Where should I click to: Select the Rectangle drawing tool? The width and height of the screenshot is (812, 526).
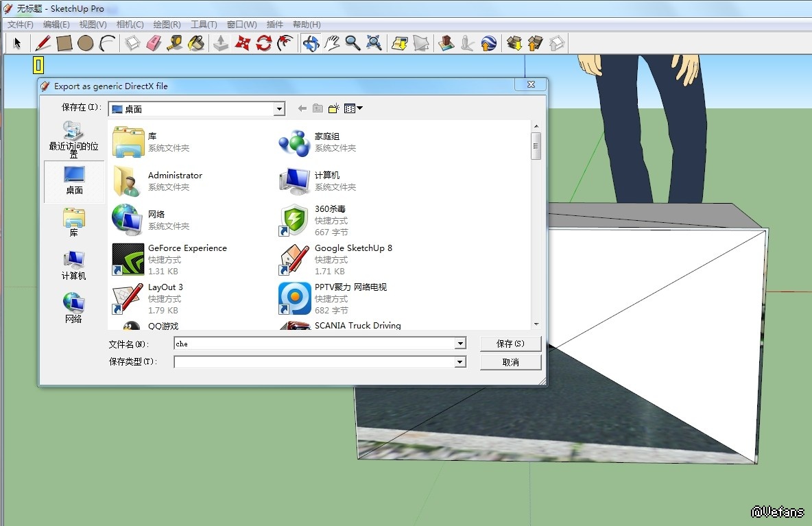point(64,43)
